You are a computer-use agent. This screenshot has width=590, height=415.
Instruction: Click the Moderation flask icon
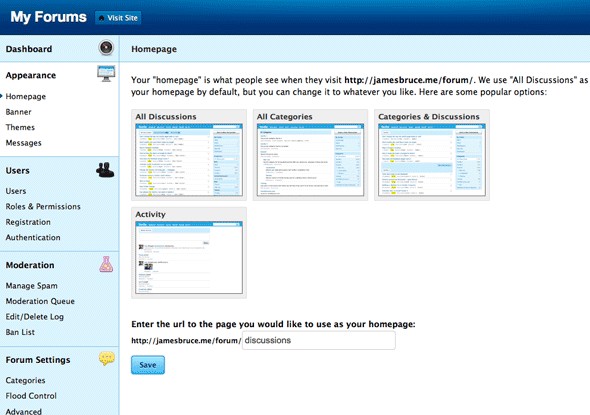pyautogui.click(x=106, y=264)
